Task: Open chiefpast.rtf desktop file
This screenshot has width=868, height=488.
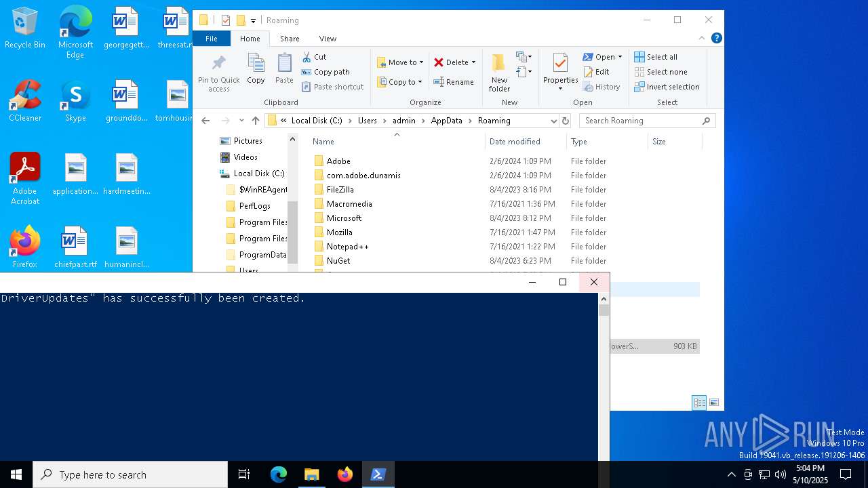Action: 75,247
